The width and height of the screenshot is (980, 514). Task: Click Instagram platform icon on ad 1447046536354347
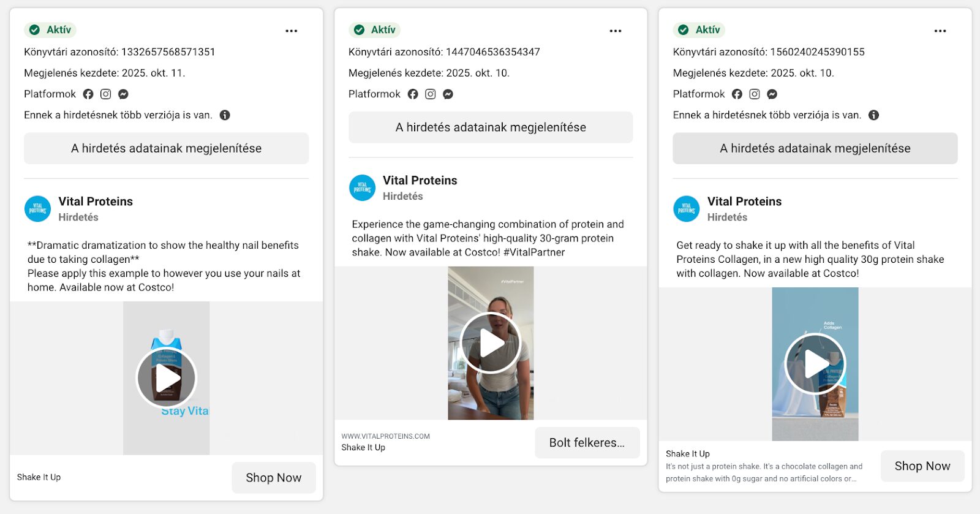[x=431, y=94]
